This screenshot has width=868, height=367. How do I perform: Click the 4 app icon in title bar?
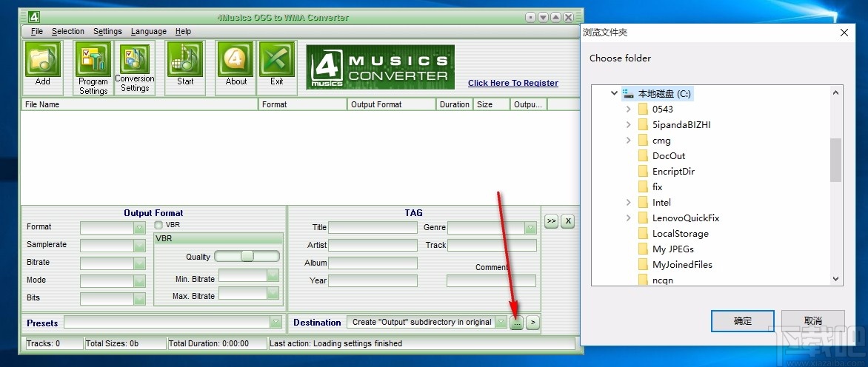pos(34,16)
